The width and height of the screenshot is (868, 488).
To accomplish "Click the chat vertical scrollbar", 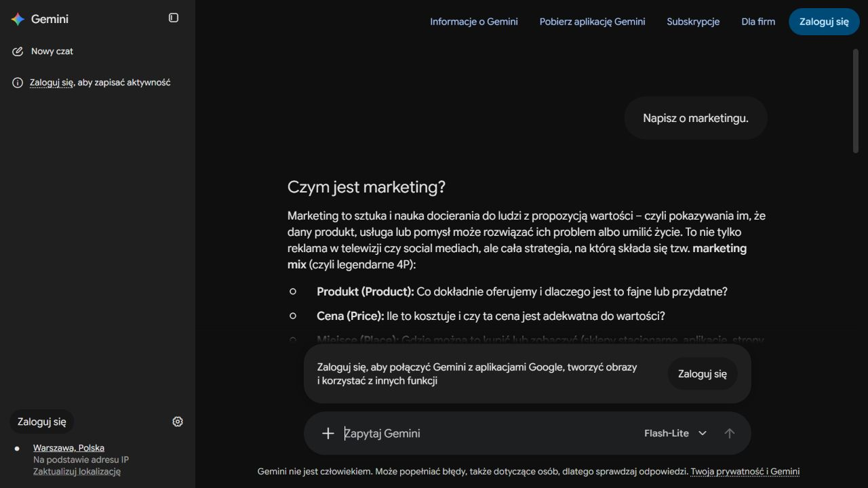I will click(856, 102).
